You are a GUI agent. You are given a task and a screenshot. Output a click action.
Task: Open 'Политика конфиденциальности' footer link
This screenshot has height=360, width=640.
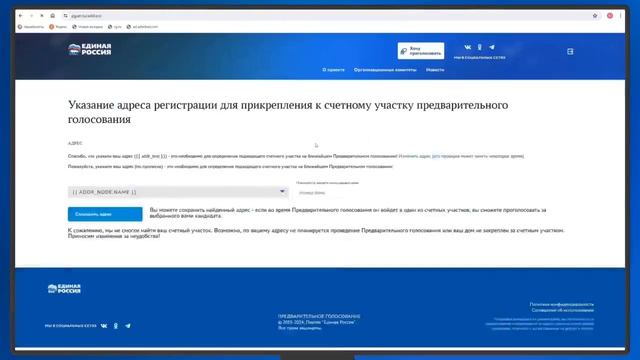(x=562, y=304)
